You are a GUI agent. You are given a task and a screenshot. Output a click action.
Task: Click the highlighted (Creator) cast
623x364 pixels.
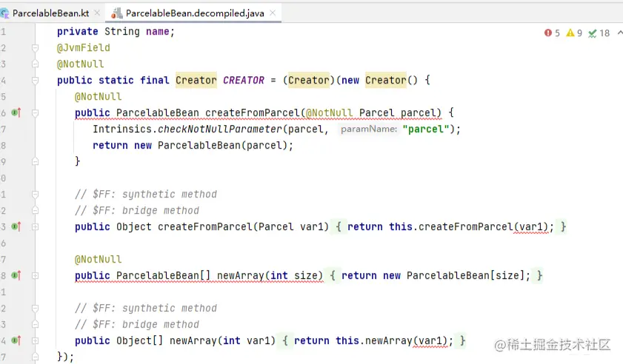point(309,81)
